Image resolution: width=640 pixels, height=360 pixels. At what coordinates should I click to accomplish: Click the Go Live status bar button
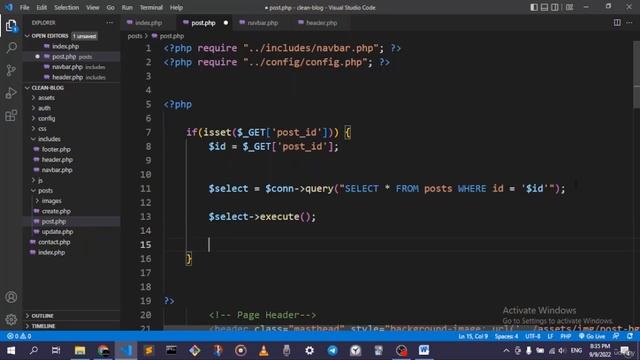click(592, 336)
